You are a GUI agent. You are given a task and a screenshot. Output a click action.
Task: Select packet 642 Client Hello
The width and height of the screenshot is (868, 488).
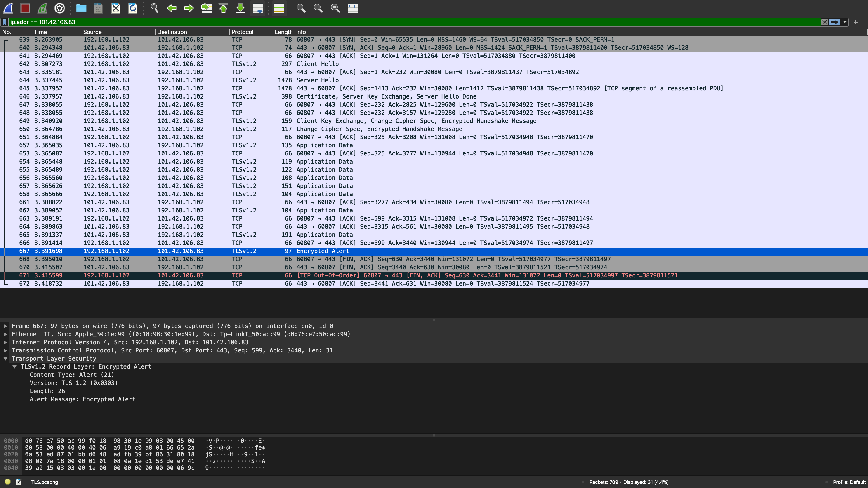[x=434, y=64]
